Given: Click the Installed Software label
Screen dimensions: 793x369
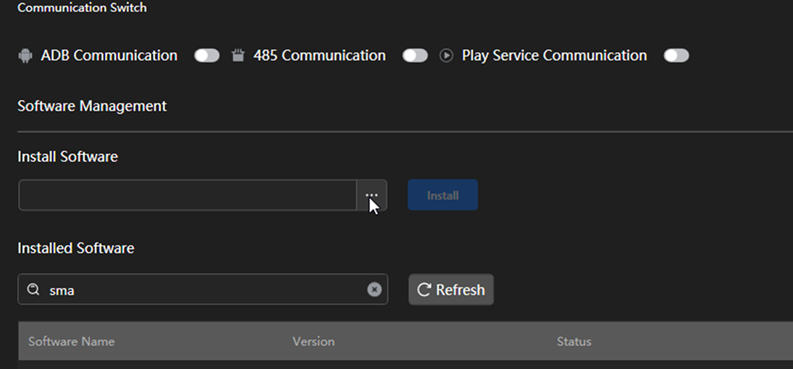Looking at the screenshot, I should (x=76, y=248).
